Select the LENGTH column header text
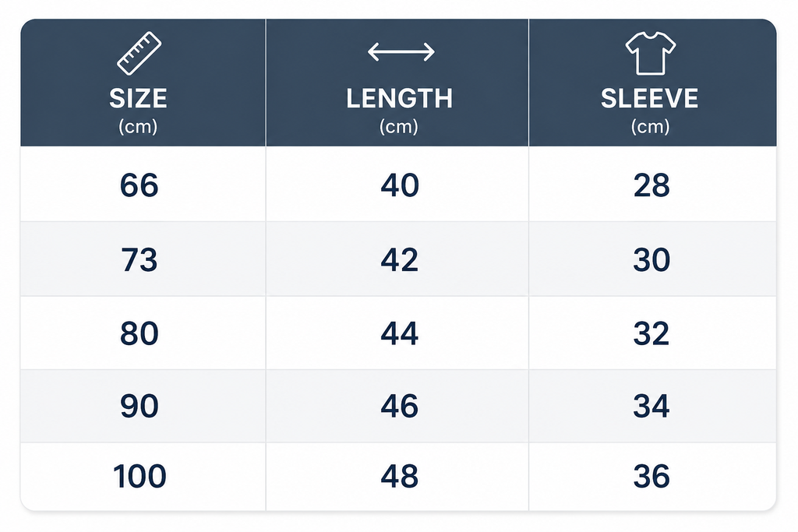Screen dimensions: 798x532 pos(400,98)
